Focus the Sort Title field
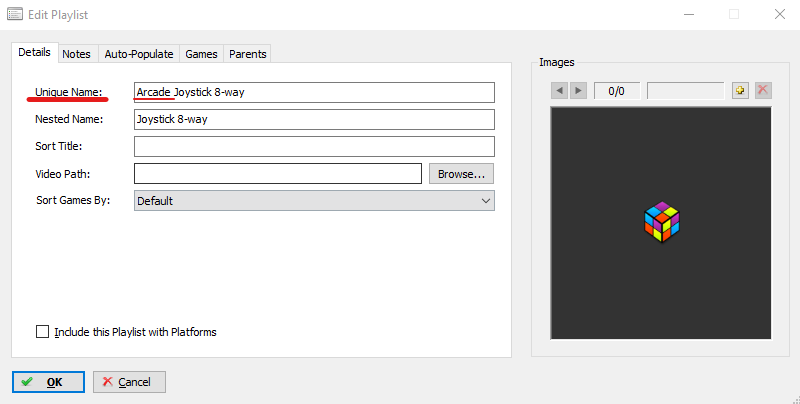800x404 pixels. pos(314,146)
